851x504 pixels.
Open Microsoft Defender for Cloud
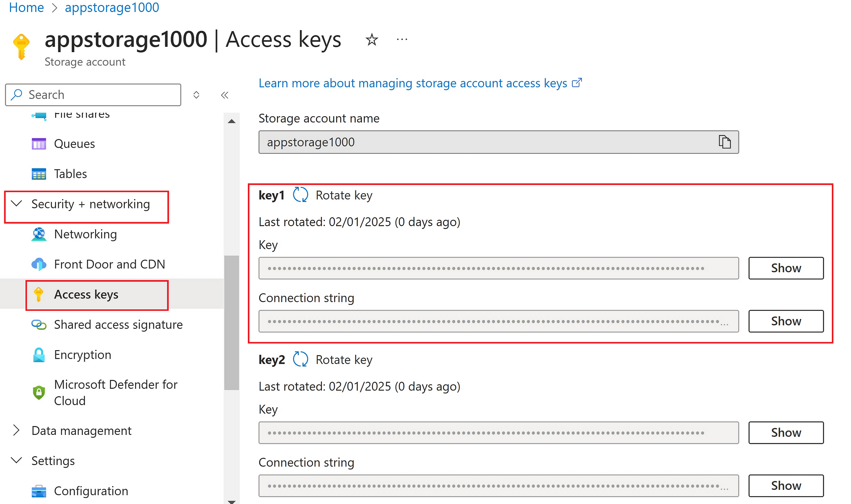(116, 392)
